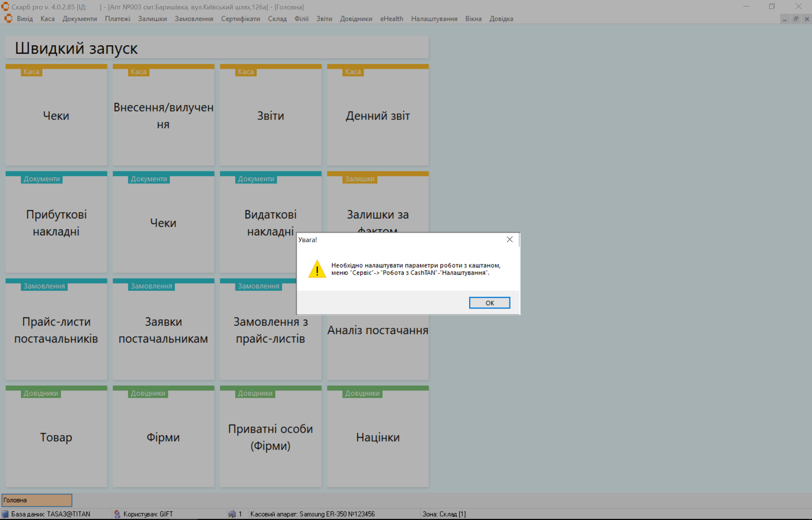Restore the inner MDI window
This screenshot has height=520, width=812.
[x=796, y=19]
